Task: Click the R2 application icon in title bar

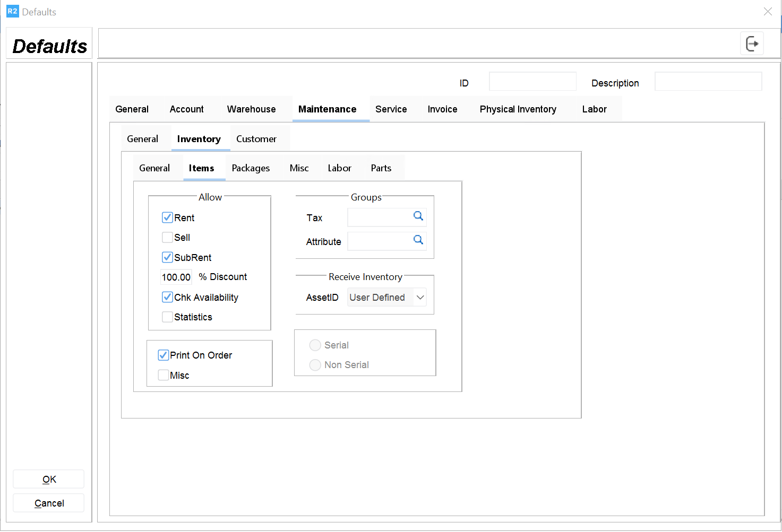Action: 12,12
